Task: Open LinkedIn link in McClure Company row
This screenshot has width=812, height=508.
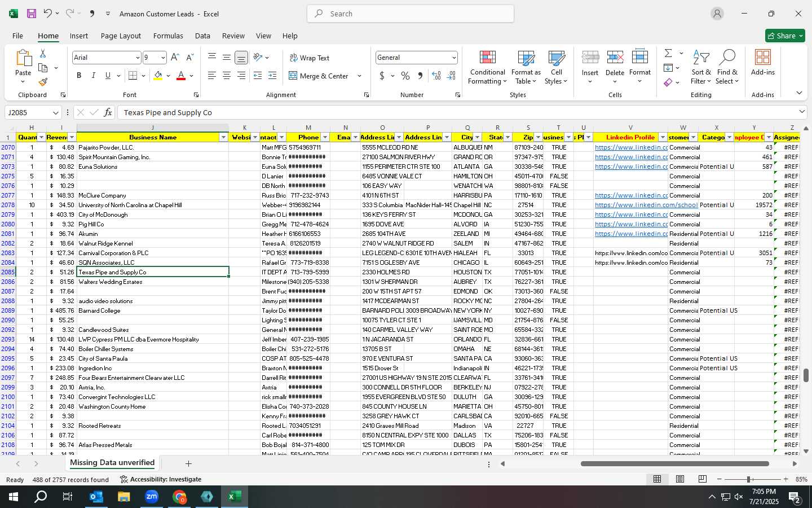Action: [x=631, y=195]
